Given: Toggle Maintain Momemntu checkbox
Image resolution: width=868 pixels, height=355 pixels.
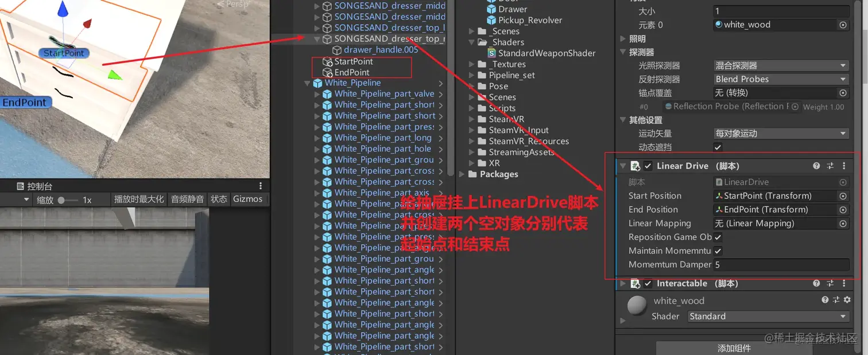Looking at the screenshot, I should (x=718, y=251).
